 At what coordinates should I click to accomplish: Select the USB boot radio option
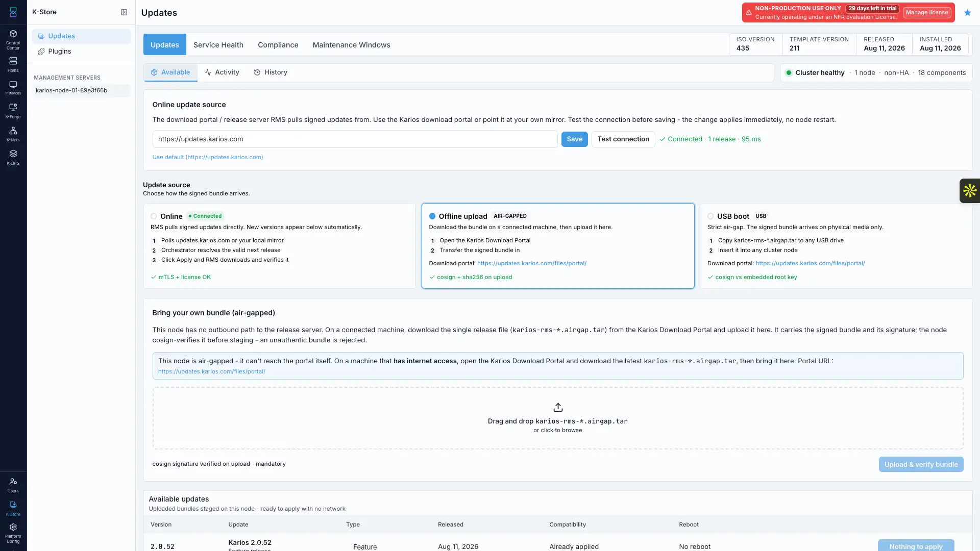[x=710, y=216]
